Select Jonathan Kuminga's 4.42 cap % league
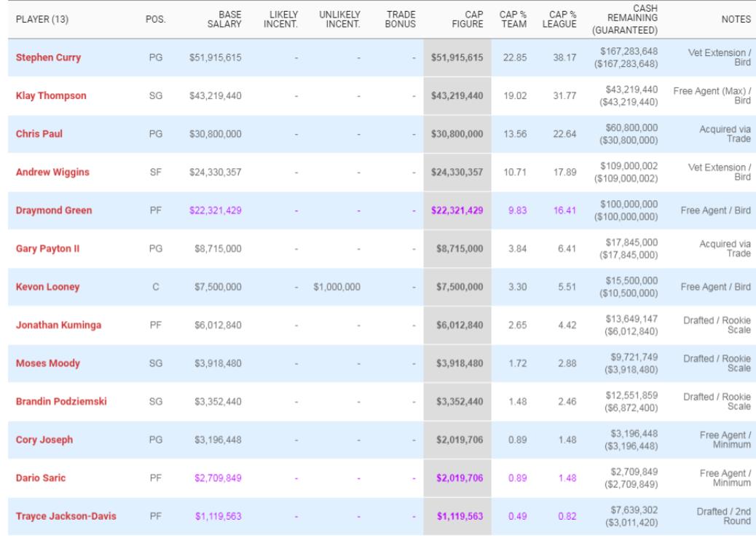 point(567,325)
